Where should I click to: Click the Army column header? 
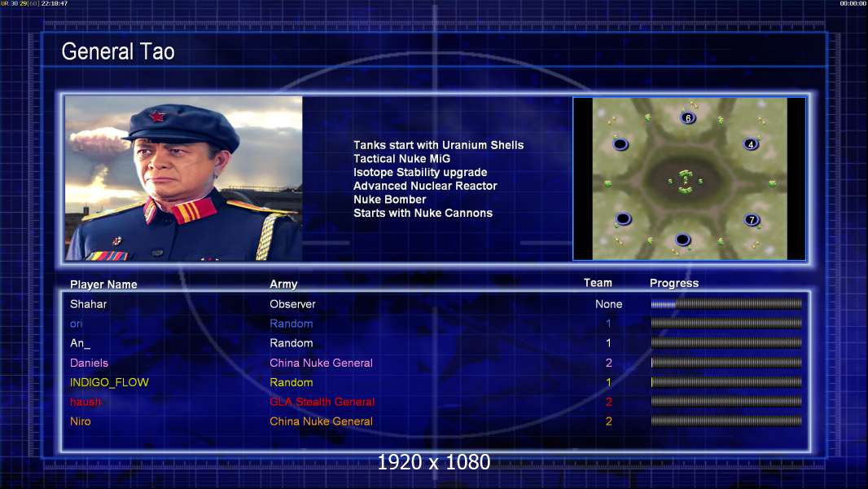[283, 284]
